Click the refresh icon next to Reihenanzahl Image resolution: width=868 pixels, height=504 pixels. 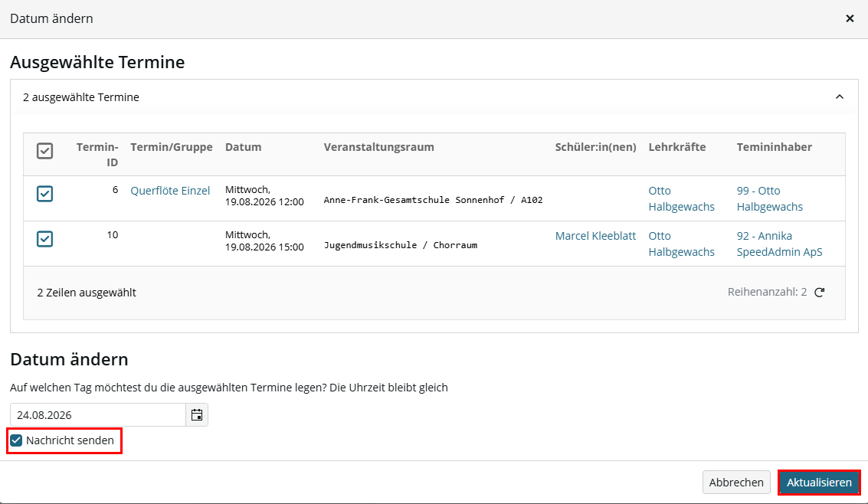[x=819, y=292]
